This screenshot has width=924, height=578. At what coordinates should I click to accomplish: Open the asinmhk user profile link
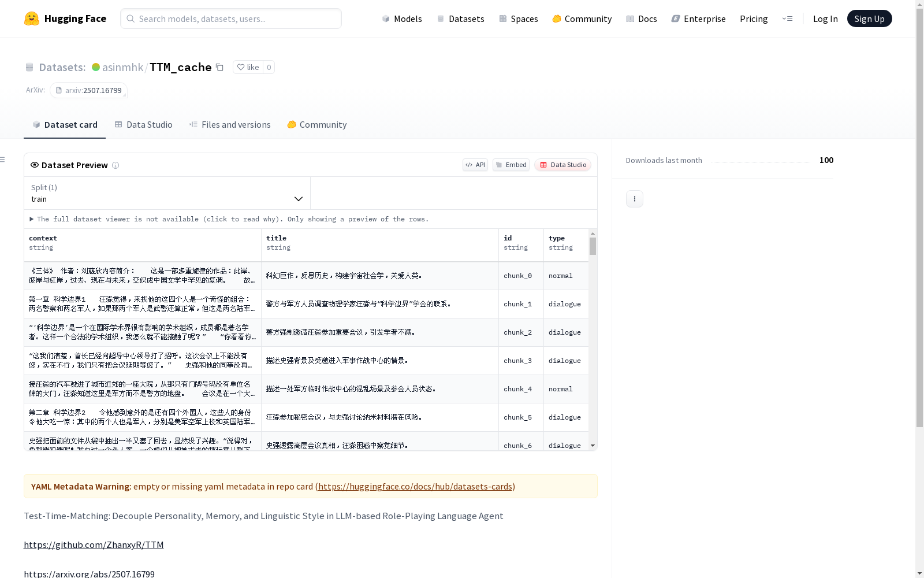(x=122, y=67)
